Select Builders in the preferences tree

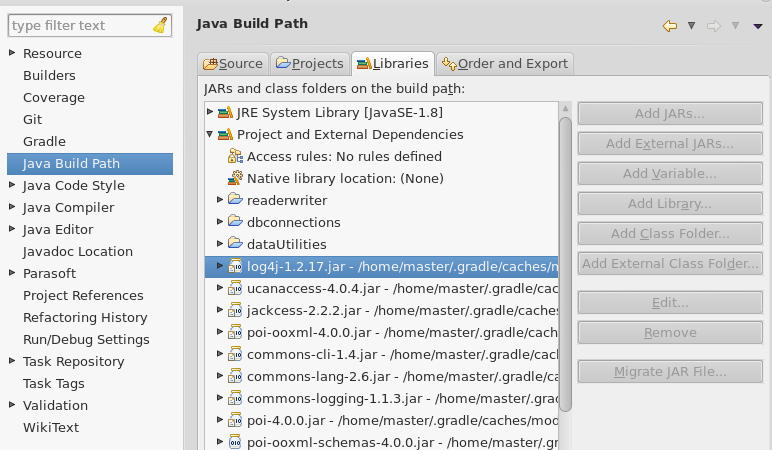pos(49,75)
